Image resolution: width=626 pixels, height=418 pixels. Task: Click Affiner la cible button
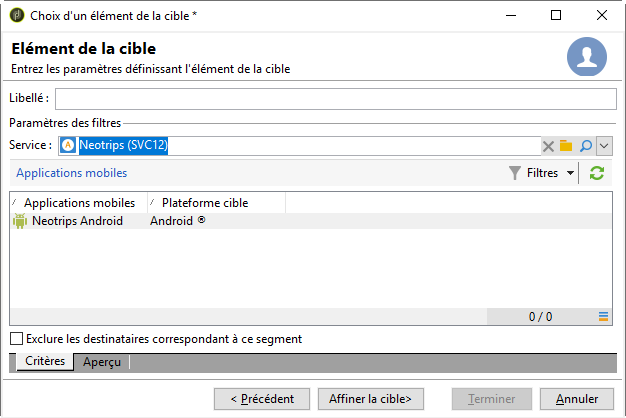click(x=370, y=399)
